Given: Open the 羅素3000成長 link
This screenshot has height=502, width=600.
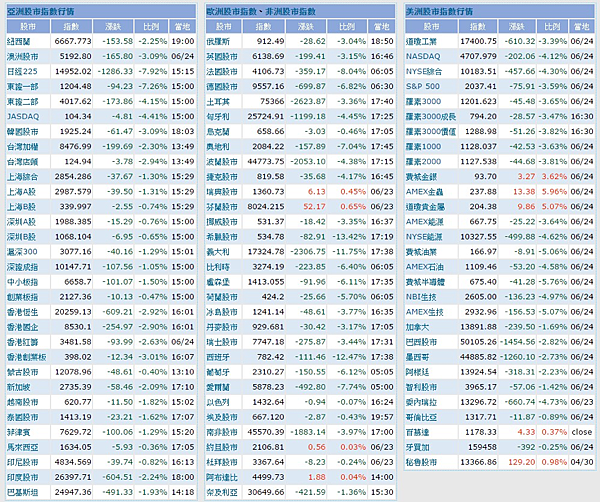Looking at the screenshot, I should tap(431, 117).
